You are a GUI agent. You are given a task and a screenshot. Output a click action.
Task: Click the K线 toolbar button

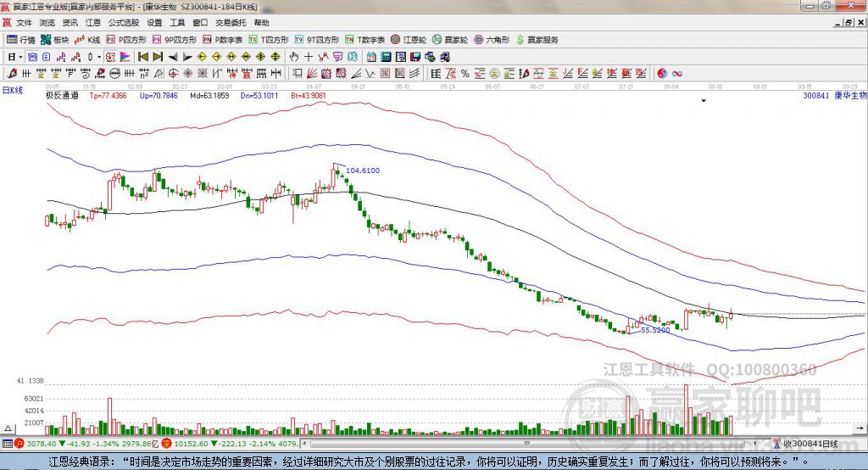tap(87, 40)
